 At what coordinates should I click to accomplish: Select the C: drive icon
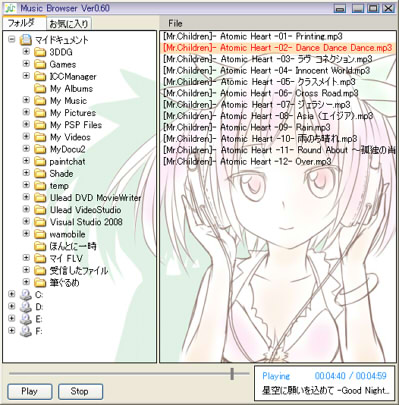(x=26, y=295)
